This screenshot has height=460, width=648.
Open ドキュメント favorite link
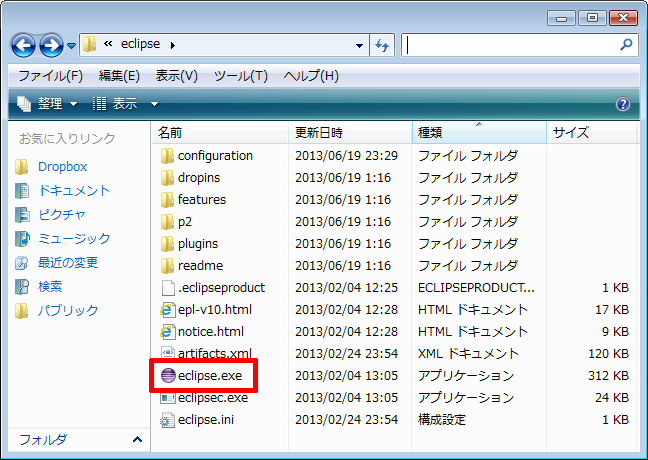point(74,191)
